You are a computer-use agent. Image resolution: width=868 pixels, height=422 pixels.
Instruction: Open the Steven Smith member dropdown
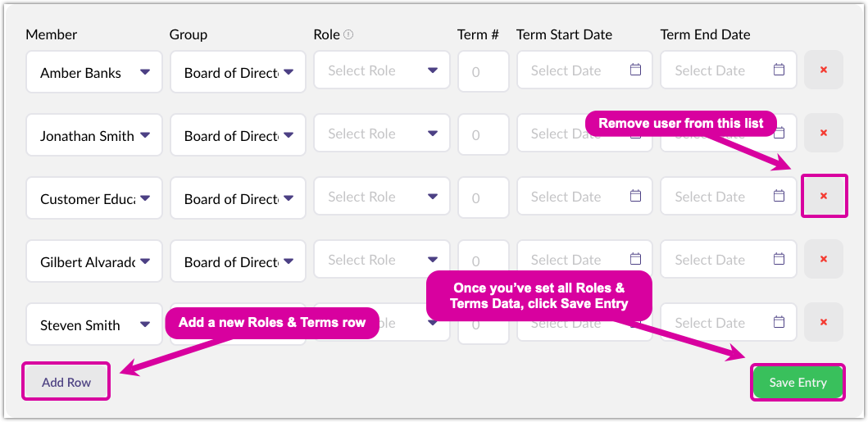click(144, 324)
